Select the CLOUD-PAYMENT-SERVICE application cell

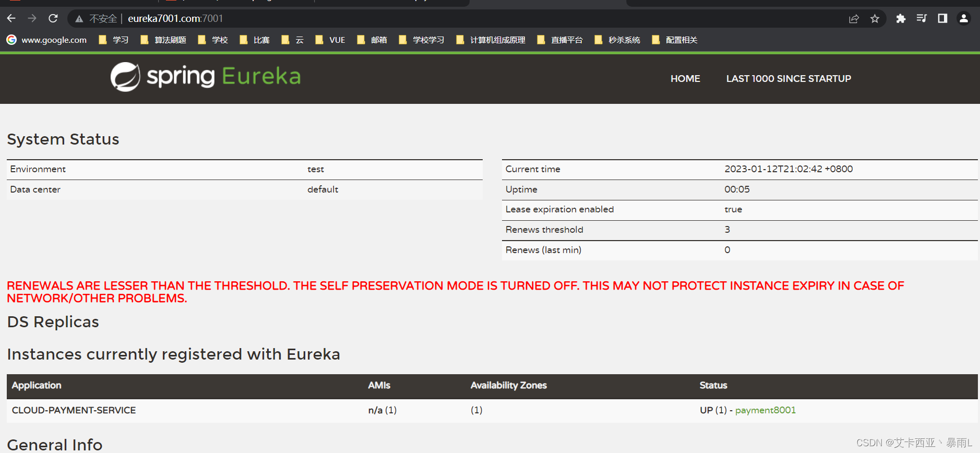[x=74, y=410]
